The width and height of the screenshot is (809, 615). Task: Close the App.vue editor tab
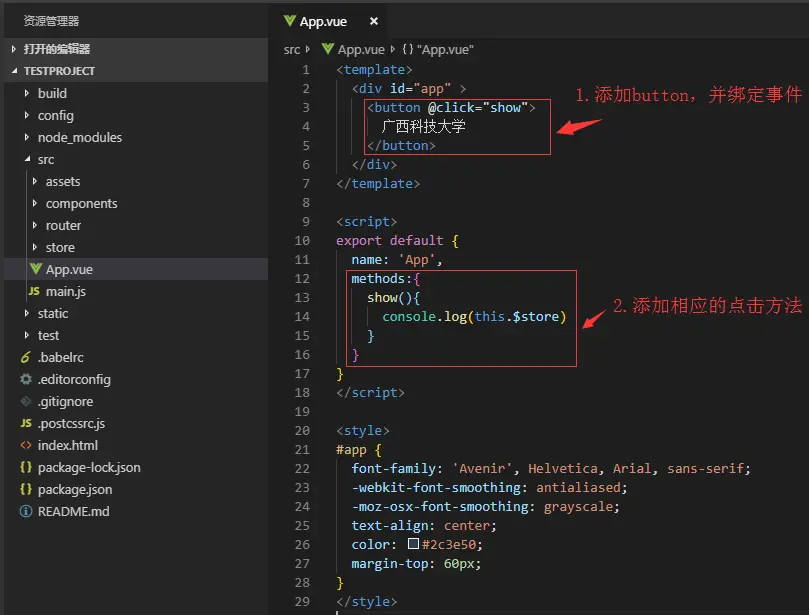[x=374, y=21]
